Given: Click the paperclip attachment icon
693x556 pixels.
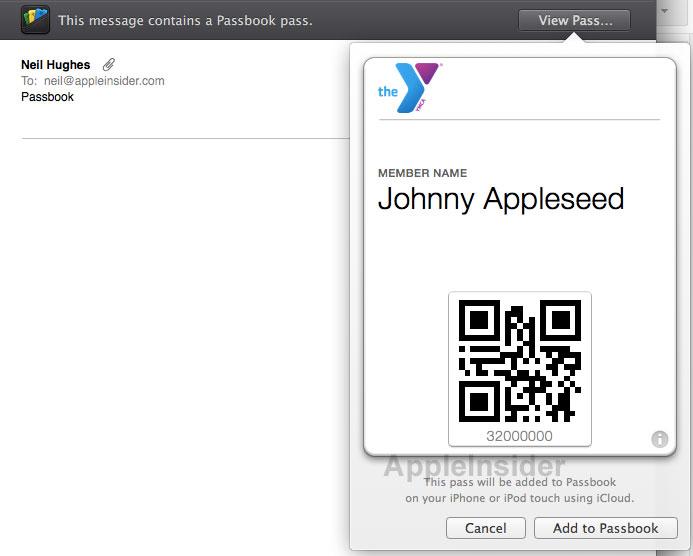Looking at the screenshot, I should coord(109,65).
